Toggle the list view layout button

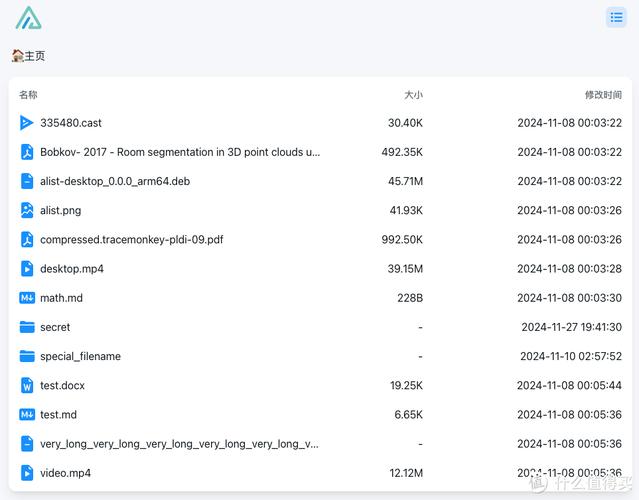(616, 17)
